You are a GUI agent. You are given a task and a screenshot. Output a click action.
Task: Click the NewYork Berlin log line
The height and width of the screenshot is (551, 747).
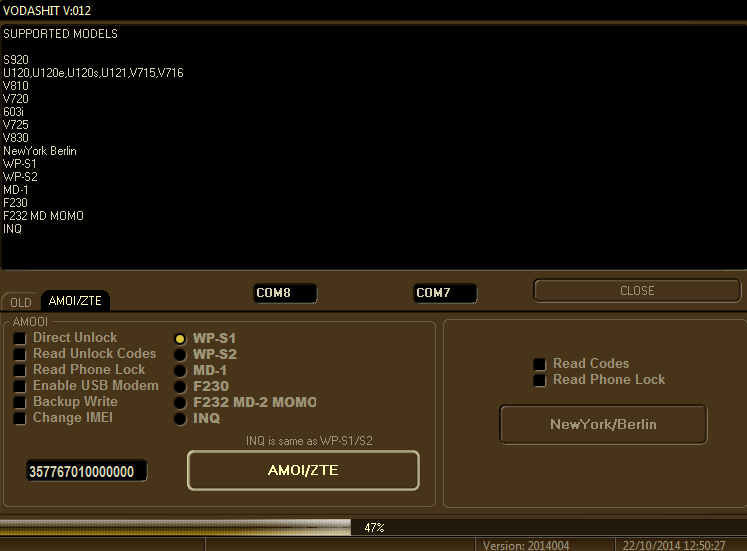40,151
